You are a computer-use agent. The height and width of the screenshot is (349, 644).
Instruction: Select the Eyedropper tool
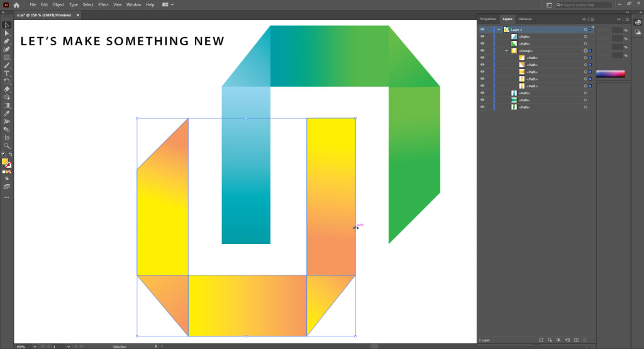click(x=6, y=114)
